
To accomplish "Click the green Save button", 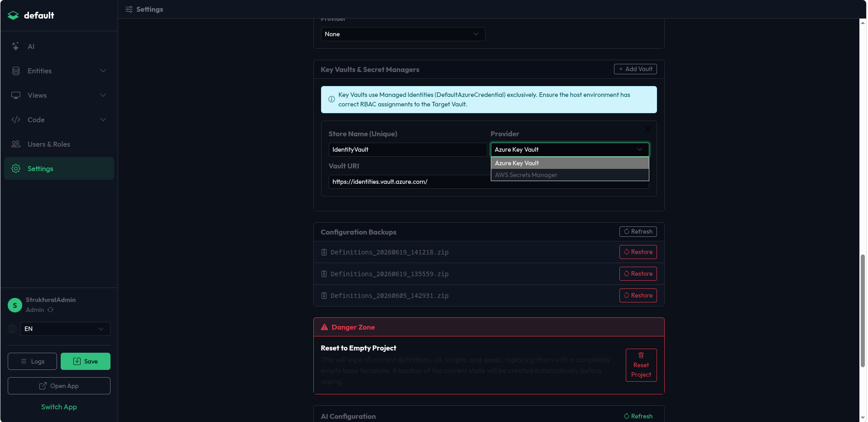I will click(x=86, y=361).
